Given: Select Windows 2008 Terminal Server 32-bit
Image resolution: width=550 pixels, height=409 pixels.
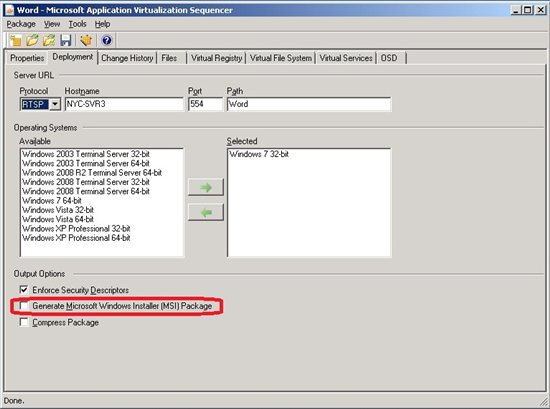Looking at the screenshot, I should click(86, 182).
